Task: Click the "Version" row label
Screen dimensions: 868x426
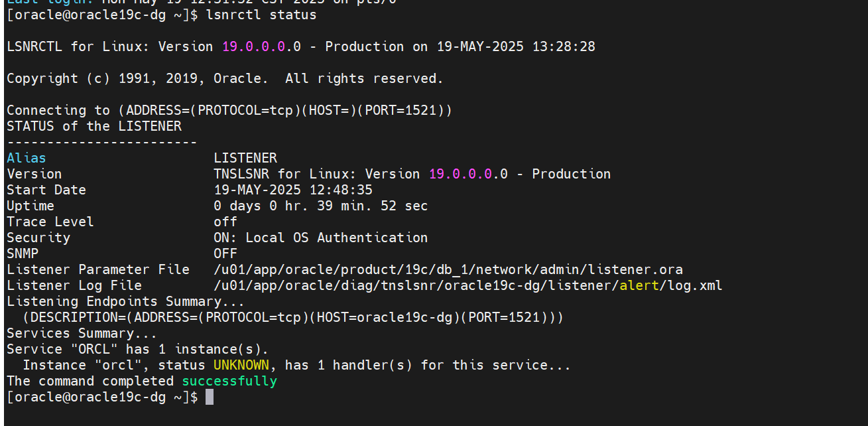Action: coord(34,174)
